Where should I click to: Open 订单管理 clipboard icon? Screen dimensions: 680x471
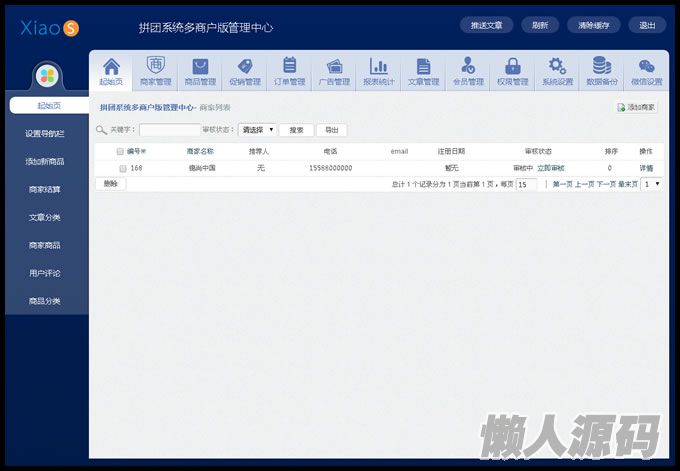(290, 71)
